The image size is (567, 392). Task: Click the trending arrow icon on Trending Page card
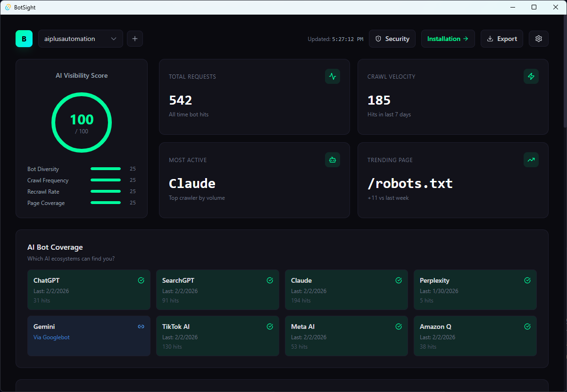(531, 160)
